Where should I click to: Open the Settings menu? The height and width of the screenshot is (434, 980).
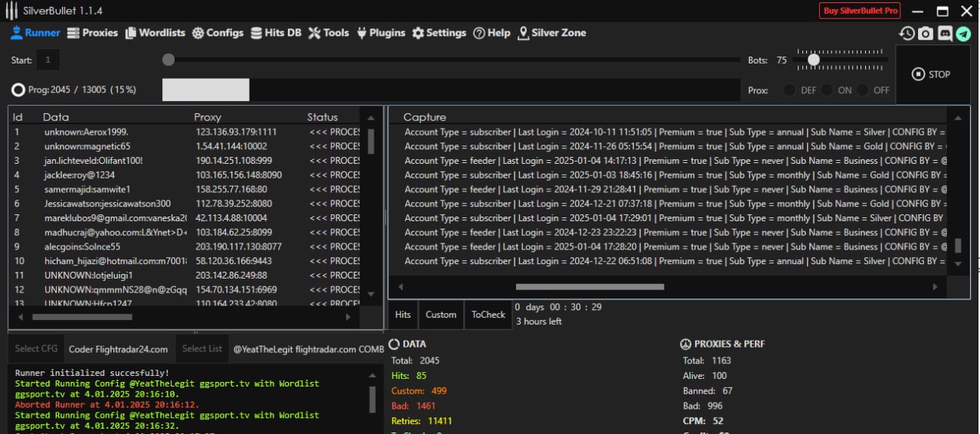coord(439,33)
